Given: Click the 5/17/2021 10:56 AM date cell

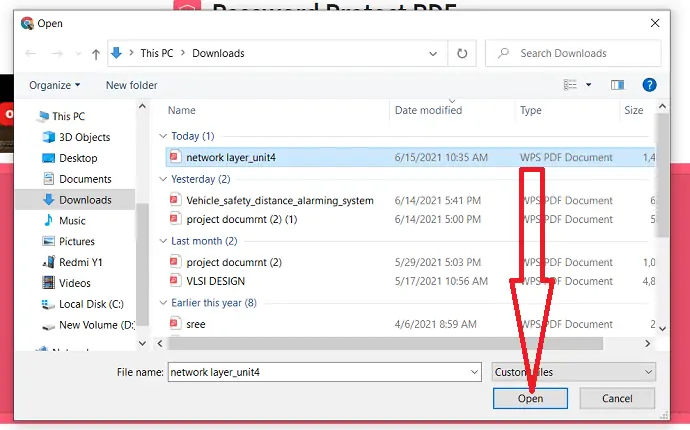Looking at the screenshot, I should coord(441,281).
